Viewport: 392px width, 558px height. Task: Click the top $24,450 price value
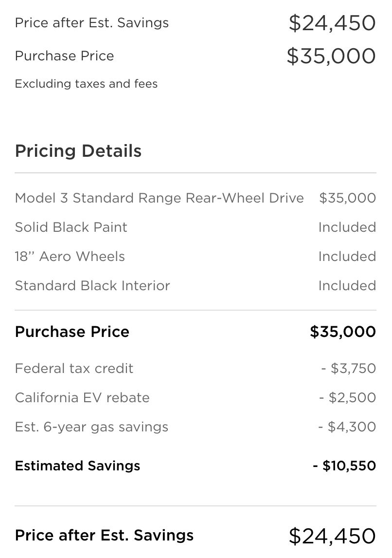coord(332,23)
